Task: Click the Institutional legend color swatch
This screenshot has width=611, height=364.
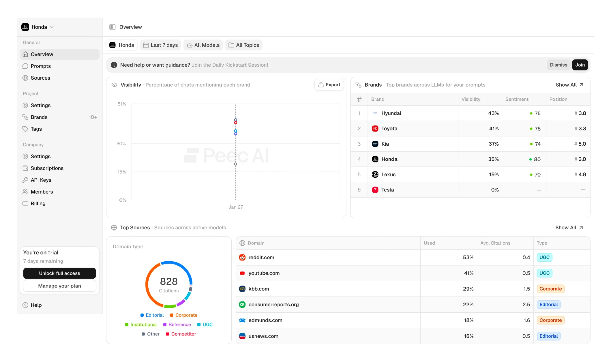Action: point(127,325)
